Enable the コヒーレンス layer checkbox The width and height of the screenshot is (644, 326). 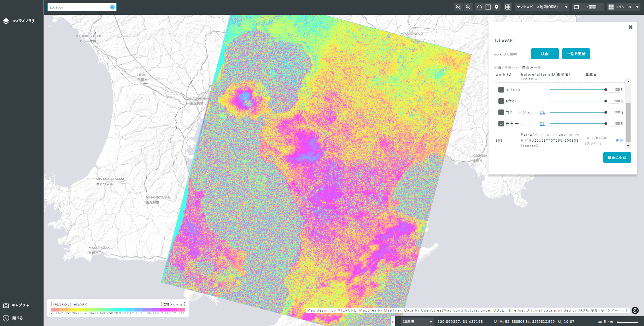coord(501,112)
